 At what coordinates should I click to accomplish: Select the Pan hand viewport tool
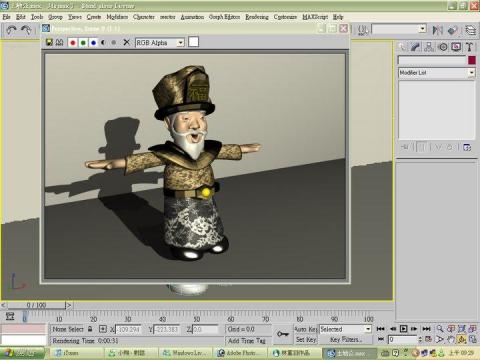451,339
